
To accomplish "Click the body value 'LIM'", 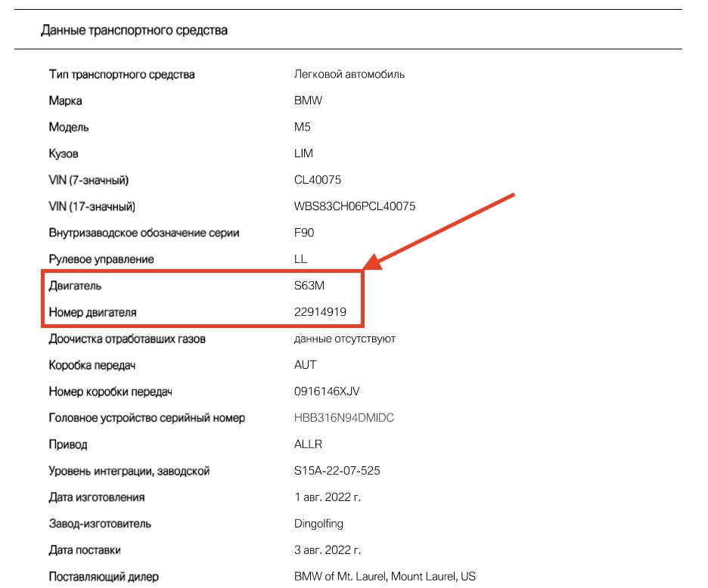I will click(x=303, y=153).
